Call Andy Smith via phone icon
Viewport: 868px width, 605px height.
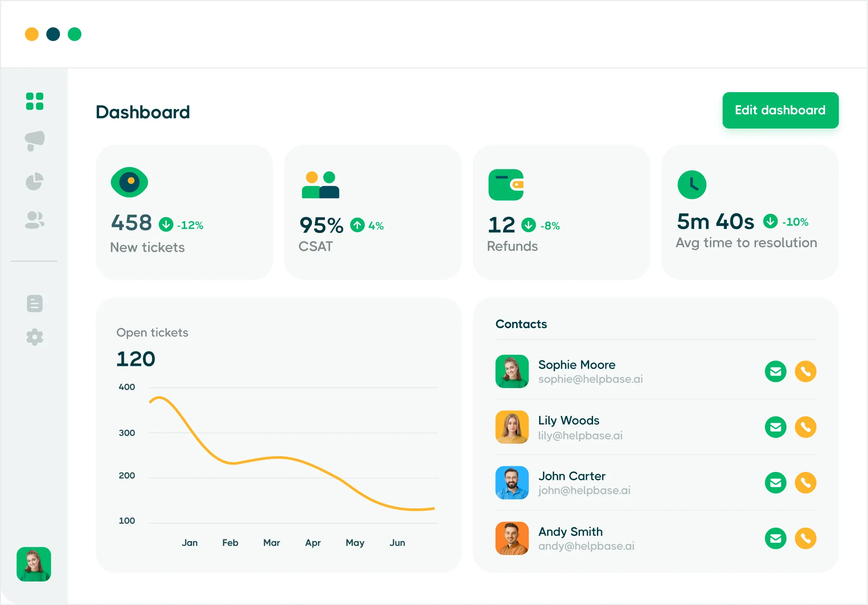tap(805, 539)
